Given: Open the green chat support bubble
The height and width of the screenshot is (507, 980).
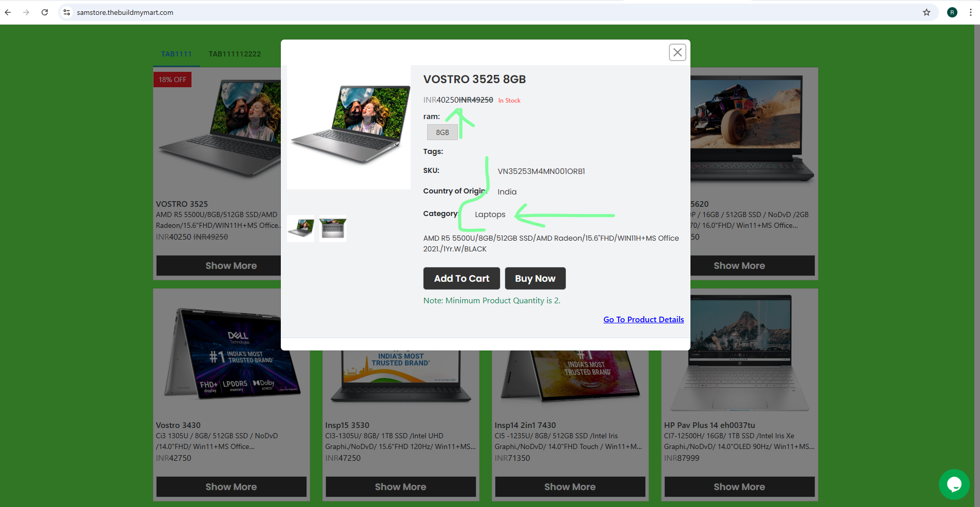Looking at the screenshot, I should click(954, 484).
